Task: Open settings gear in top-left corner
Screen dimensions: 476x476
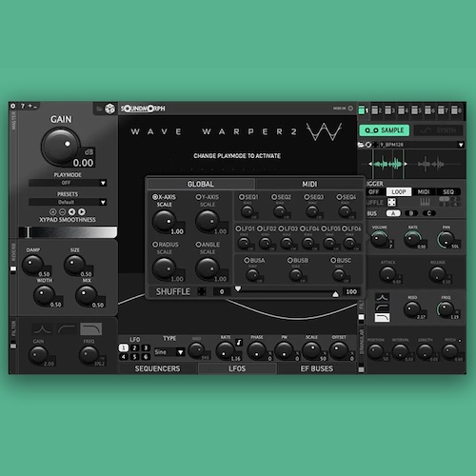Action: (x=13, y=106)
